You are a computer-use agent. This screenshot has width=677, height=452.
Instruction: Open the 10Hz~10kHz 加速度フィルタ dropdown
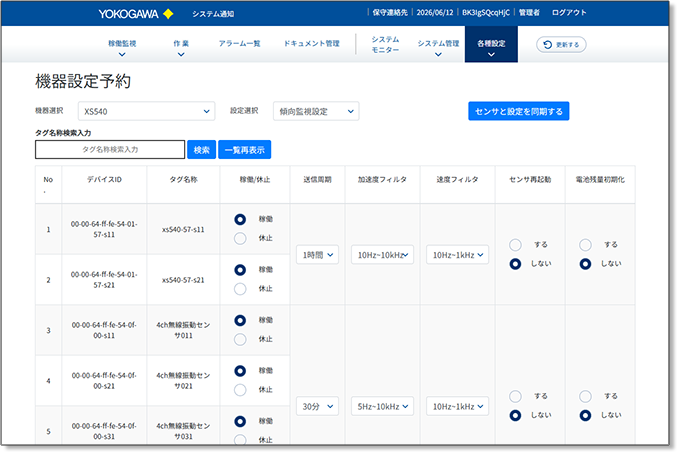point(382,255)
